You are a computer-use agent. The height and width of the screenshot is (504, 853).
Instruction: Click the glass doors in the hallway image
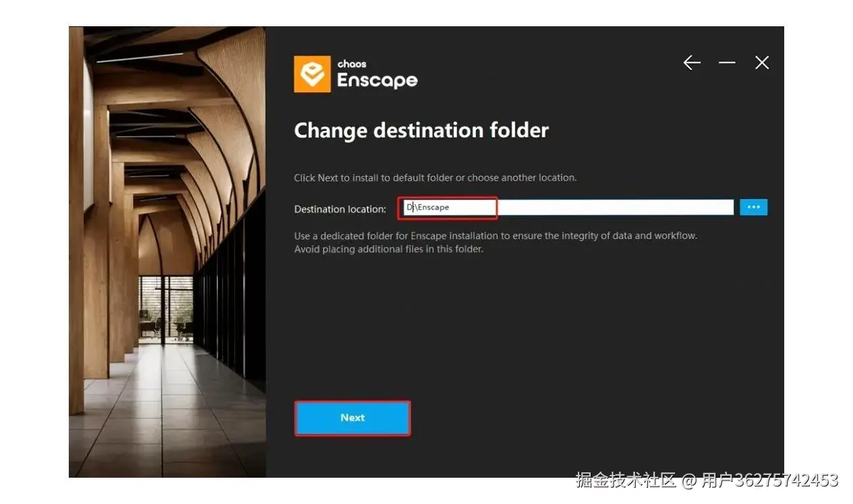(x=167, y=309)
